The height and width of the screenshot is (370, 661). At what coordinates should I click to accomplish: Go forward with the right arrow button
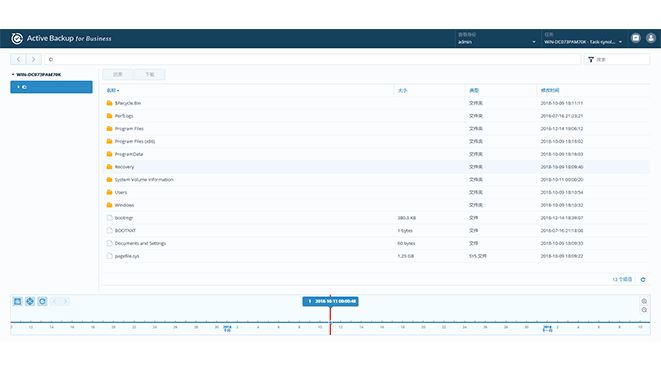34,59
